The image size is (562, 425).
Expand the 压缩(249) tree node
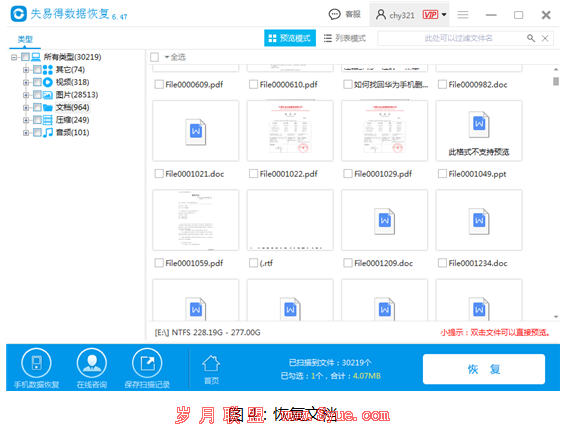[x=26, y=120]
